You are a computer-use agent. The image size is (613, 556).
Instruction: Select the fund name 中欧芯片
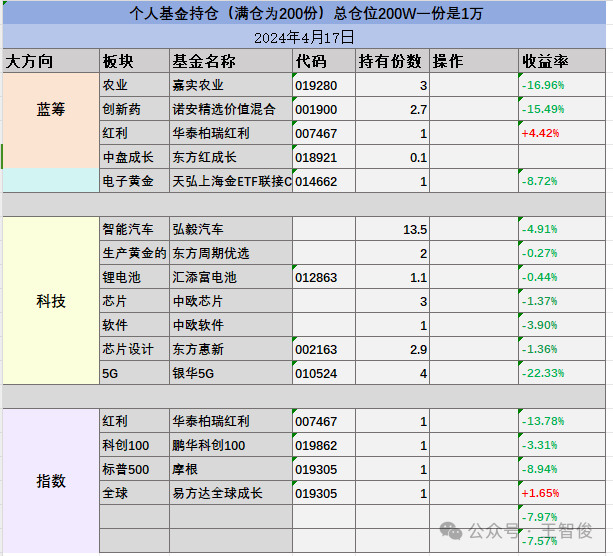point(231,301)
